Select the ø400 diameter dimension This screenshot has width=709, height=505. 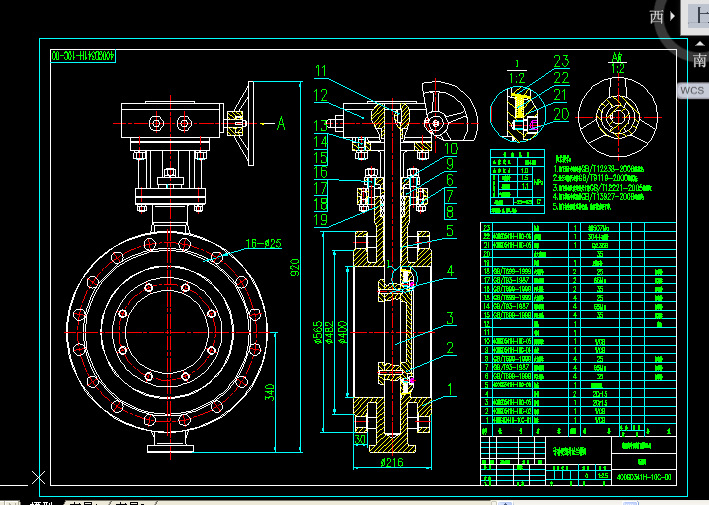coord(343,333)
